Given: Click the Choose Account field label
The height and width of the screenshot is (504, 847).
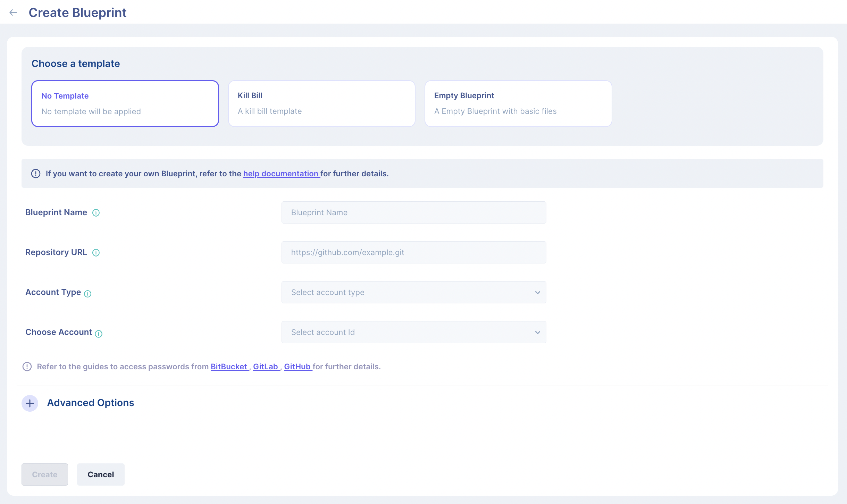Looking at the screenshot, I should 59,332.
